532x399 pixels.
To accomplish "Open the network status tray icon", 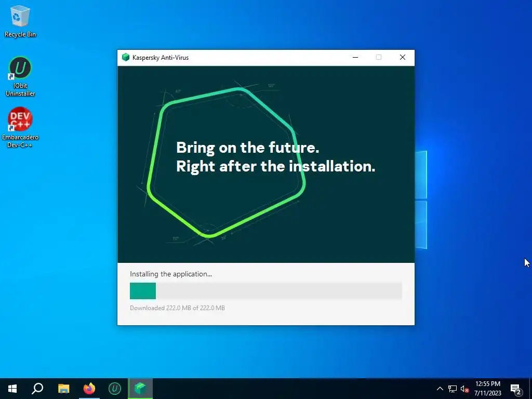I will (x=453, y=389).
